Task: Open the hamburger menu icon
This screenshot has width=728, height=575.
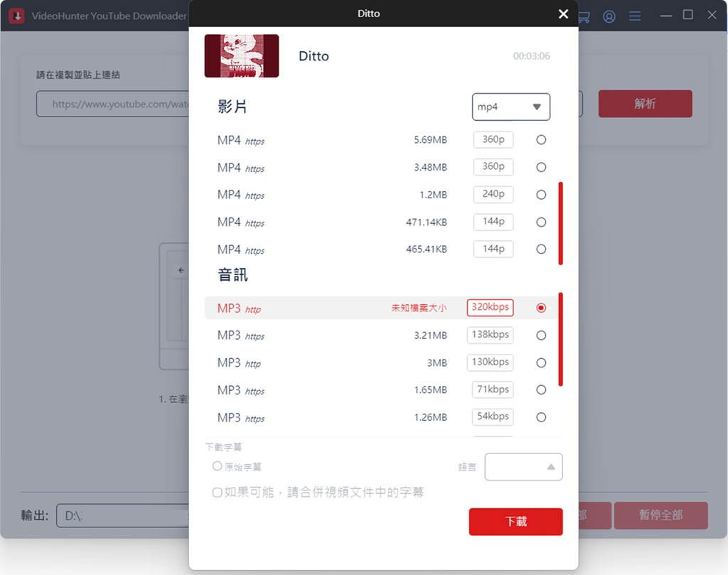Action: [635, 16]
